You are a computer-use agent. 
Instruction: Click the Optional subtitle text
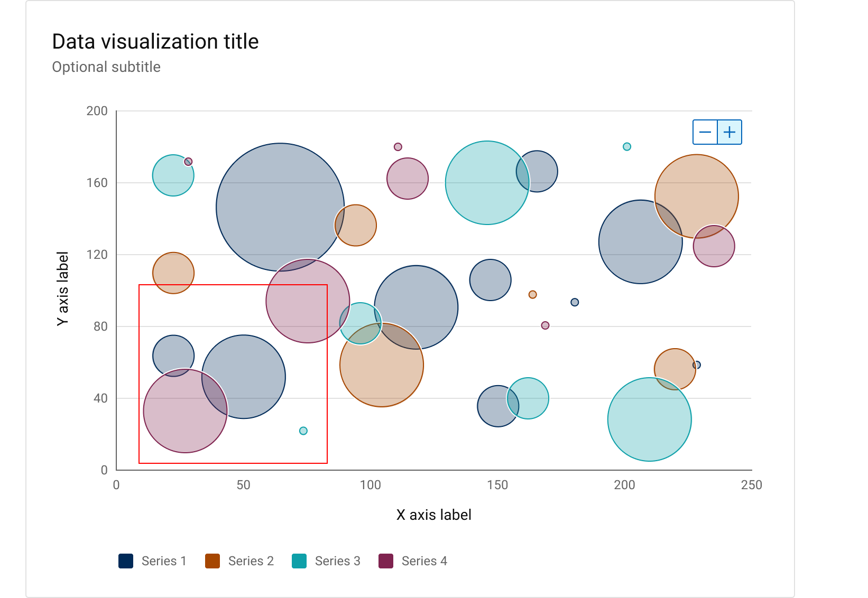[x=106, y=67]
